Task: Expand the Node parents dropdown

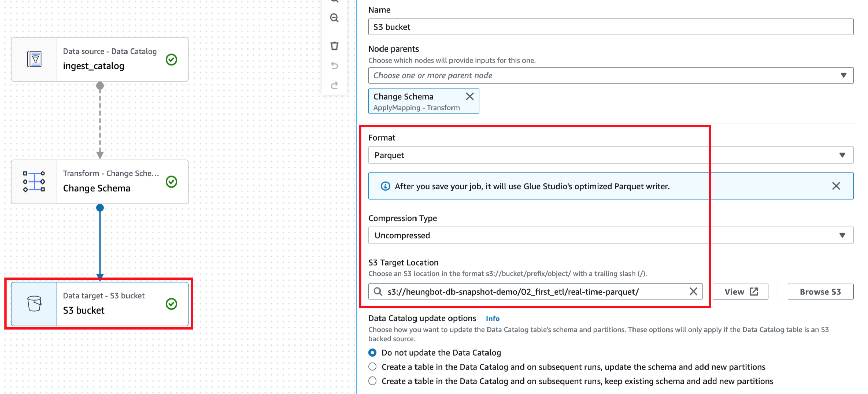Action: 610,75
